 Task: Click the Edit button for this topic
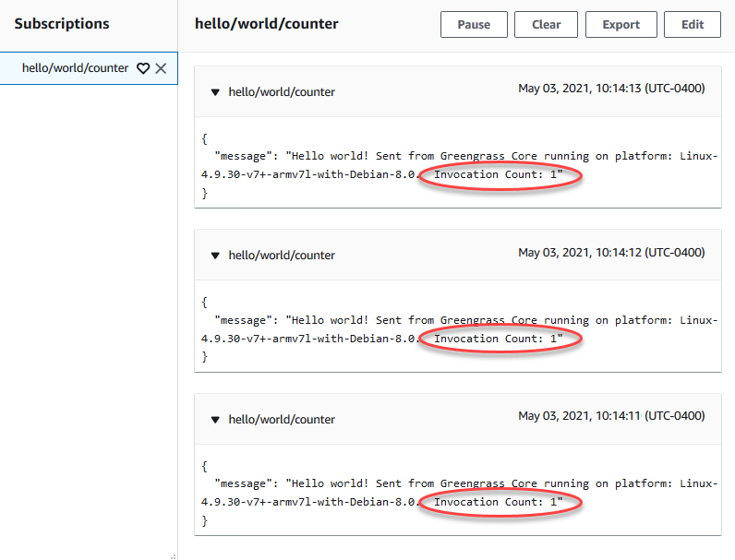(692, 25)
